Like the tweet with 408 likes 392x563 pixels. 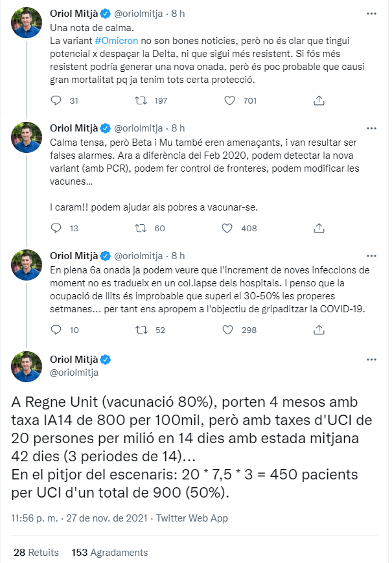point(228,228)
